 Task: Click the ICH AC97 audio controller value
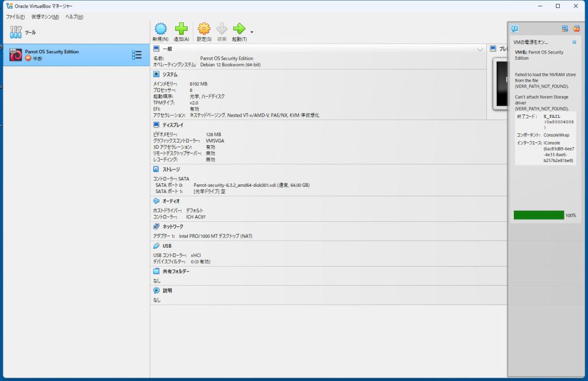pyautogui.click(x=196, y=217)
